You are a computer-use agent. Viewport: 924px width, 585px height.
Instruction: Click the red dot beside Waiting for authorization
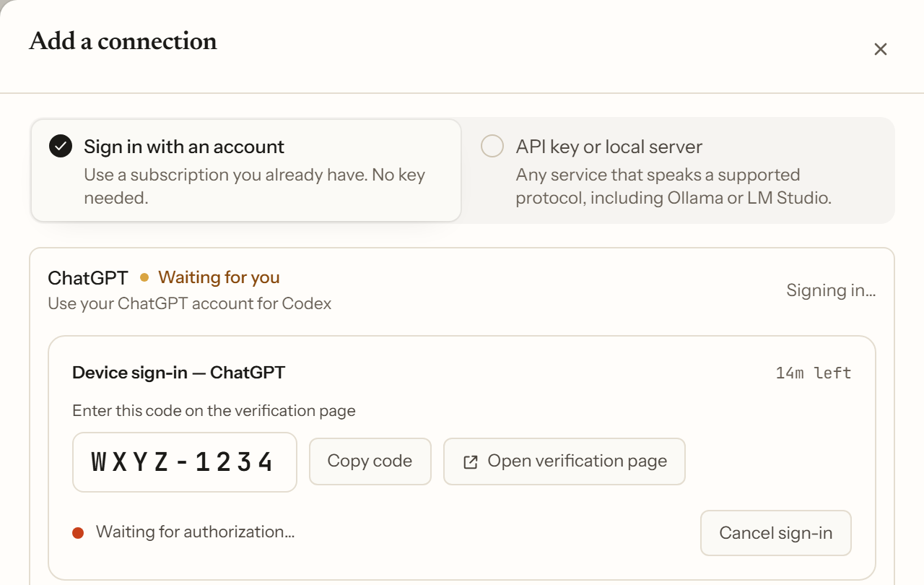[x=78, y=533]
